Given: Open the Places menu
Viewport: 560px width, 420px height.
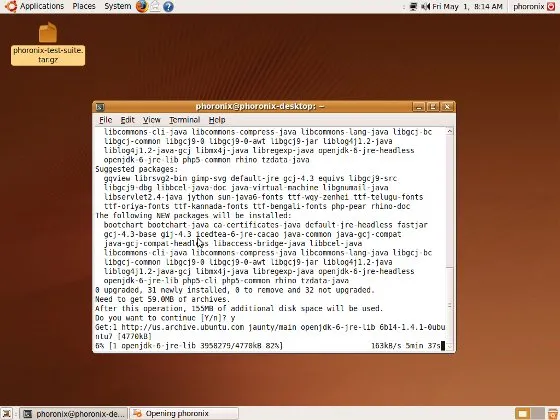Looking at the screenshot, I should coord(84,6).
